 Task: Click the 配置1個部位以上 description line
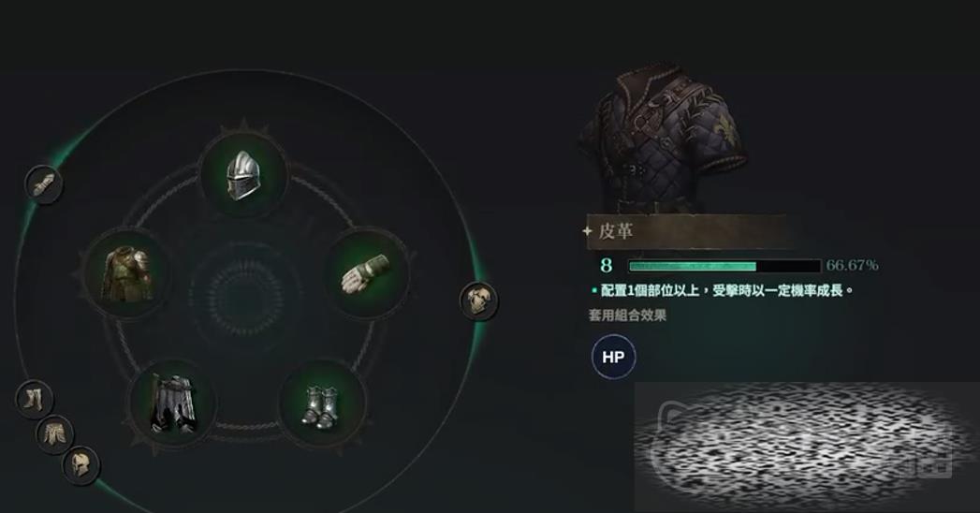point(722,290)
